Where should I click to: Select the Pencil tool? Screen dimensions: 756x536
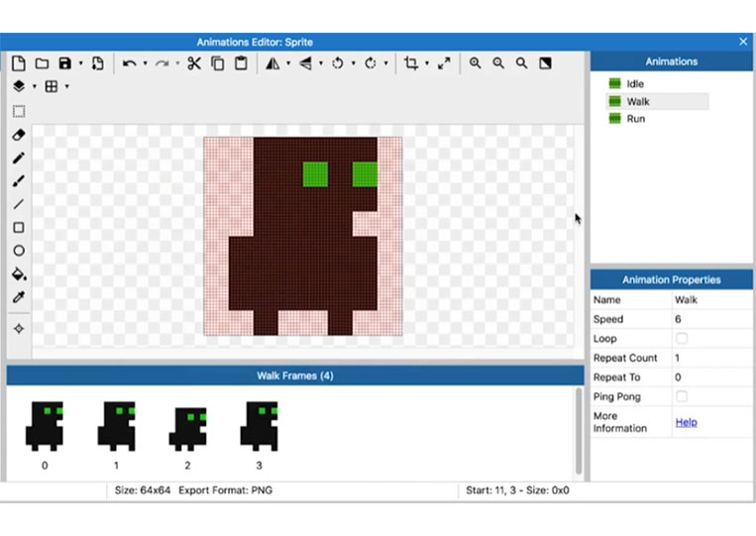click(x=19, y=158)
